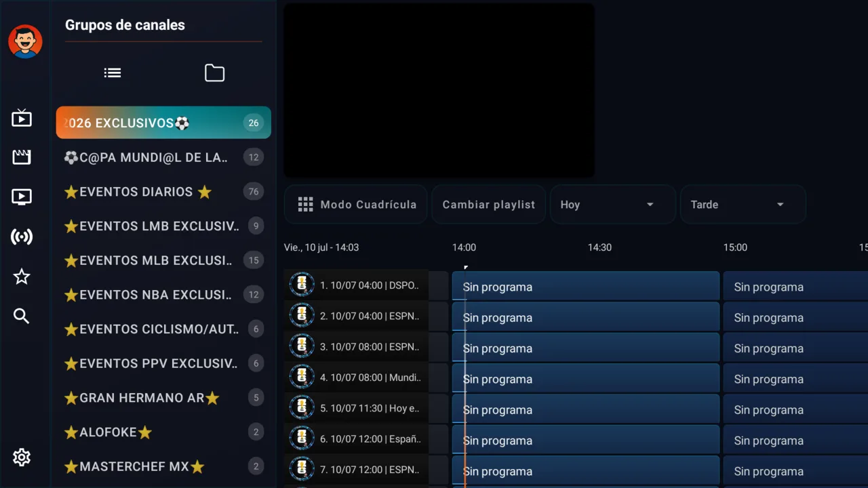Screen dimensions: 868x488
Task: Select the 14:00 Sin programa block for channel 1
Action: [585, 287]
